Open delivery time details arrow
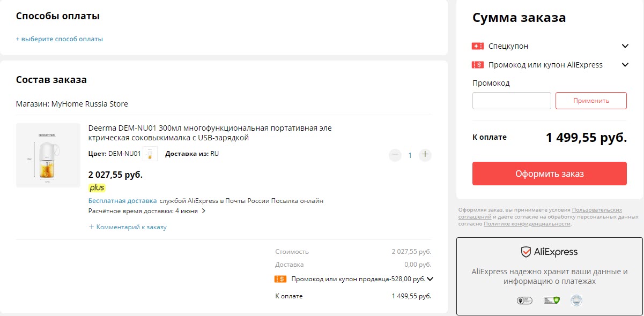Viewport: 644px width, 316px height. tap(204, 211)
